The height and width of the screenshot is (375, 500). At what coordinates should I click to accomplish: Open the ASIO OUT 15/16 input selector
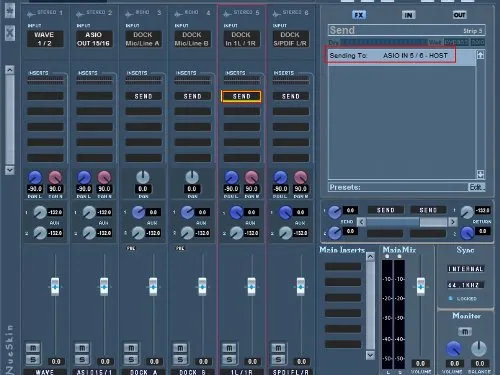point(94,39)
